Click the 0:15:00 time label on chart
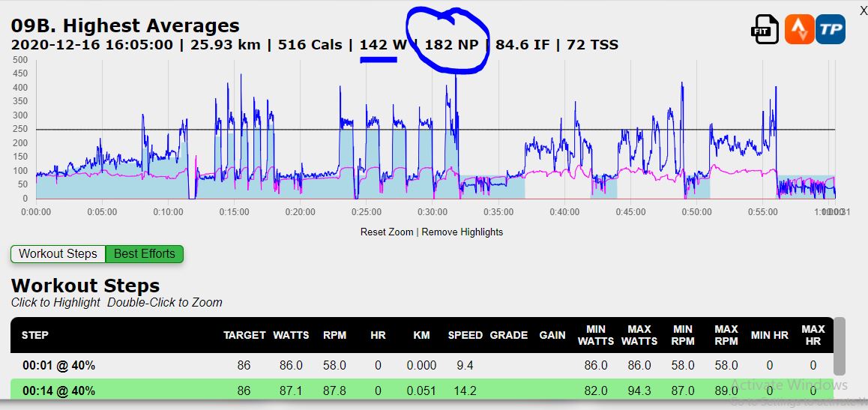This screenshot has height=410, width=868. point(234,212)
